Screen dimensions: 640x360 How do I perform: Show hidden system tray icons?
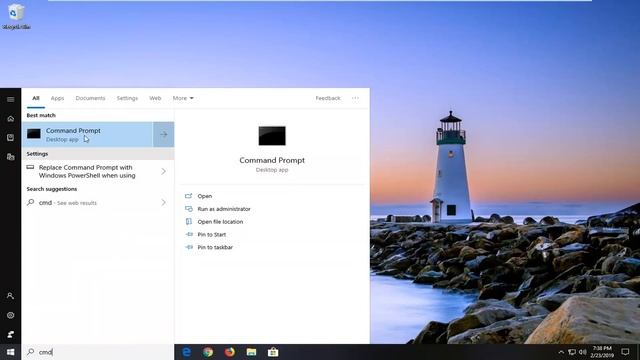coord(561,352)
